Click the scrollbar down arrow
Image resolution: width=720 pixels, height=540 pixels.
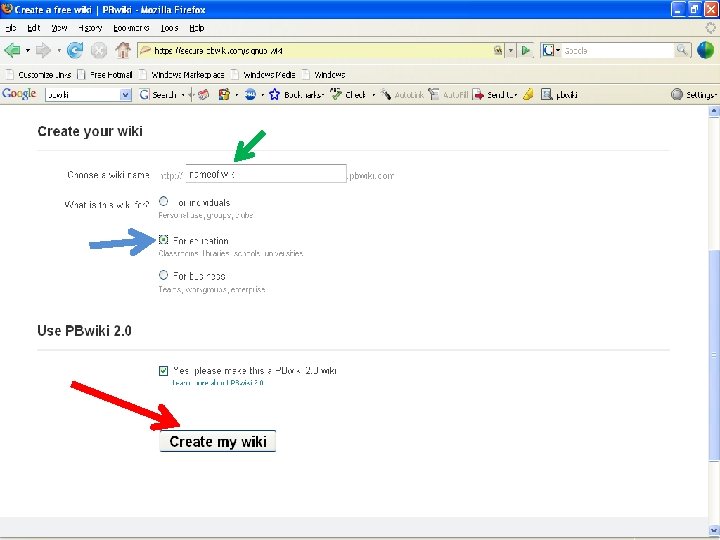point(714,530)
